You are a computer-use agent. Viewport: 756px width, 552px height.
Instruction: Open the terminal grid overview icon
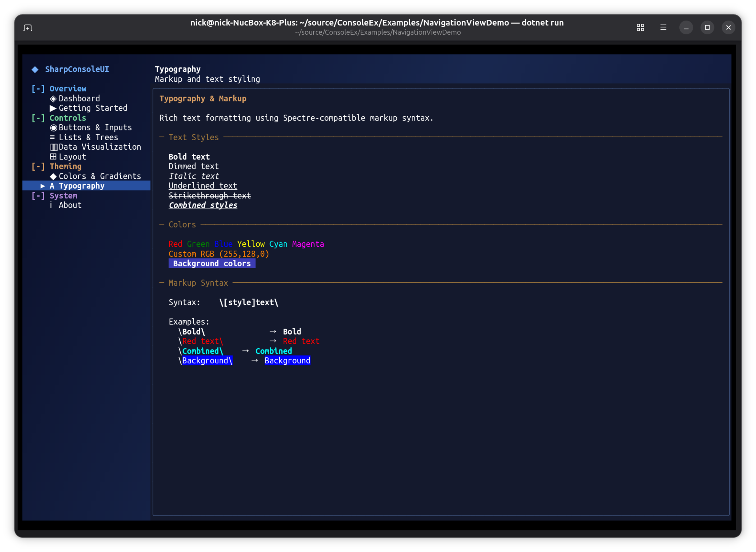640,27
